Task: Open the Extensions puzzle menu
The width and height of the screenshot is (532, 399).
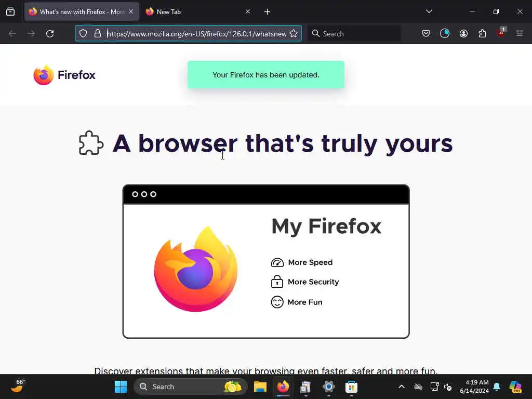Action: pos(482,33)
